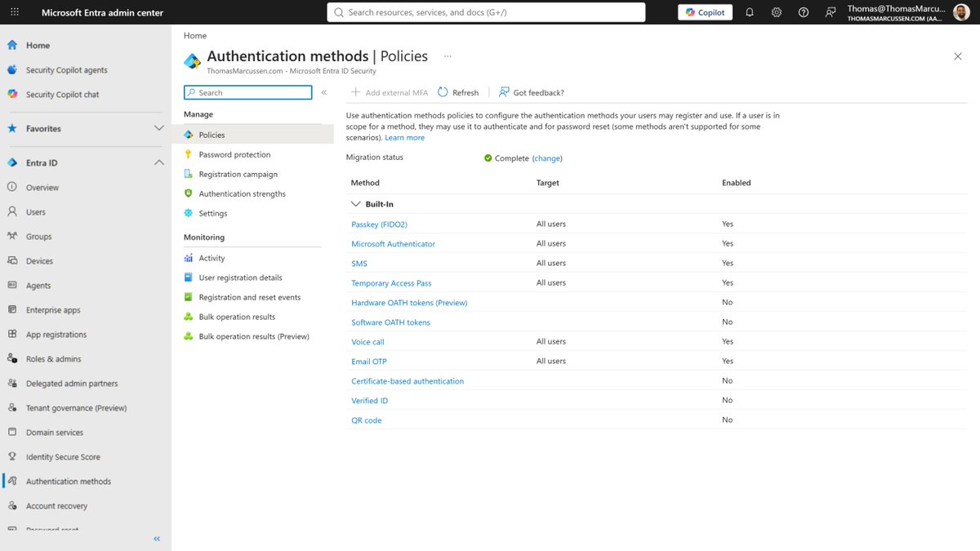This screenshot has height=551, width=980.
Task: Expand the Favorites section chevron
Action: point(159,129)
